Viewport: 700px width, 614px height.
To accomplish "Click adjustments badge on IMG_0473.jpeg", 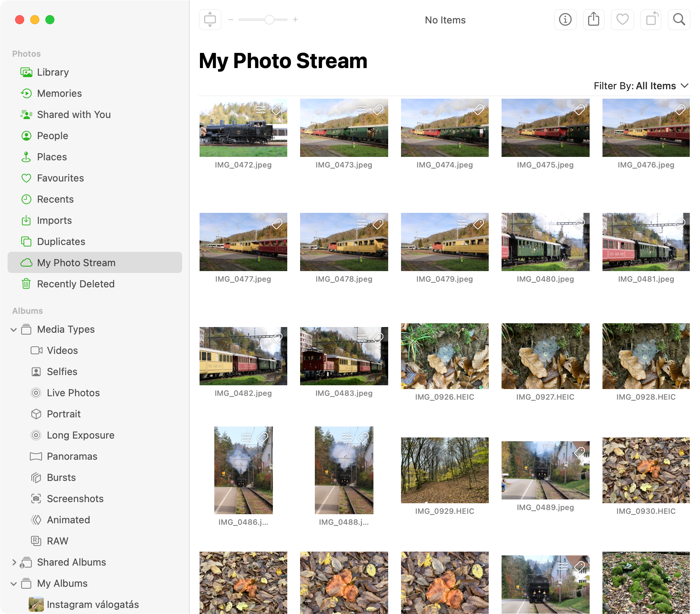I will (x=362, y=110).
